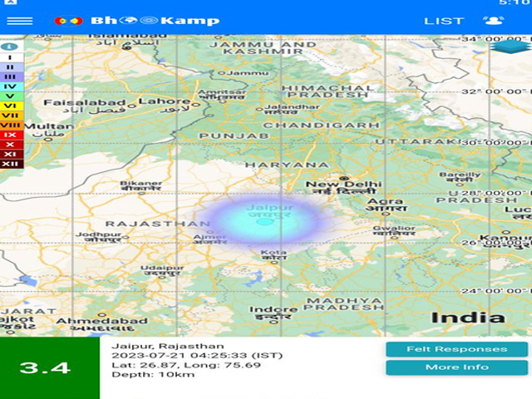Select intensity level VIII swatch

[x=12, y=126]
